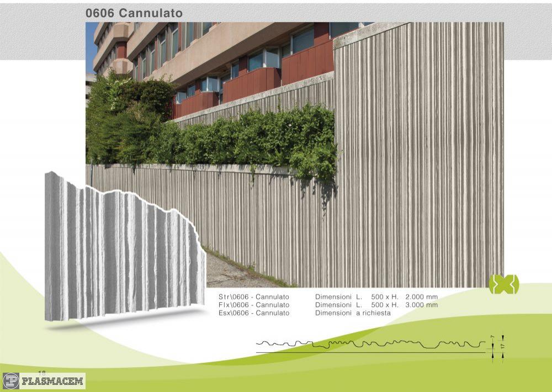Select the "Esx\0606 - Cannulato" product line
This screenshot has width=552, height=392.
254,313
